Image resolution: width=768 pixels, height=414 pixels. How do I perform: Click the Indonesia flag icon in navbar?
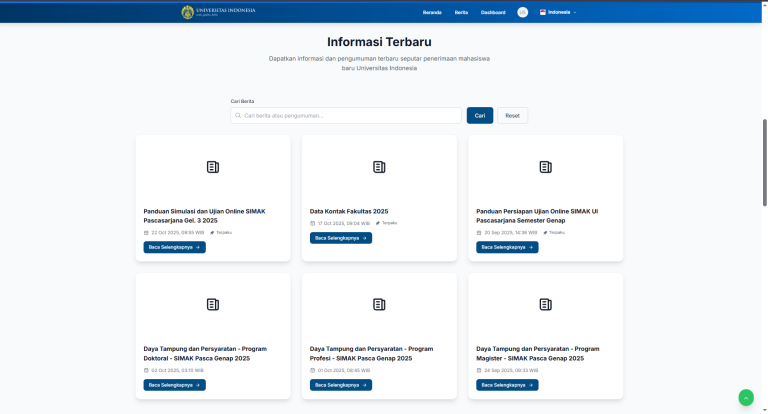(543, 12)
